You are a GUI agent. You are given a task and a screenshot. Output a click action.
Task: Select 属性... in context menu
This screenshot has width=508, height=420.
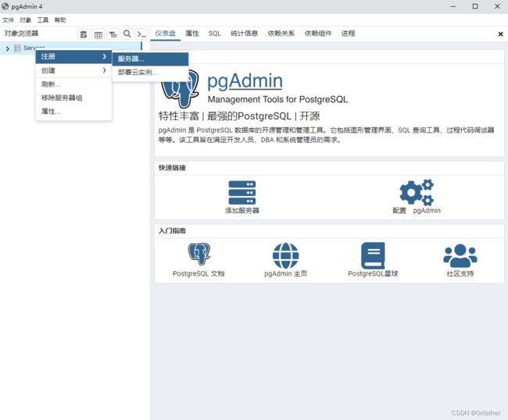[x=73, y=112]
